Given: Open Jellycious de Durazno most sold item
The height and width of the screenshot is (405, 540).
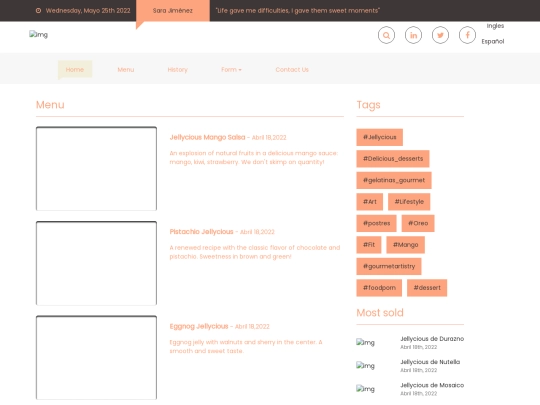Looking at the screenshot, I should [x=432, y=339].
